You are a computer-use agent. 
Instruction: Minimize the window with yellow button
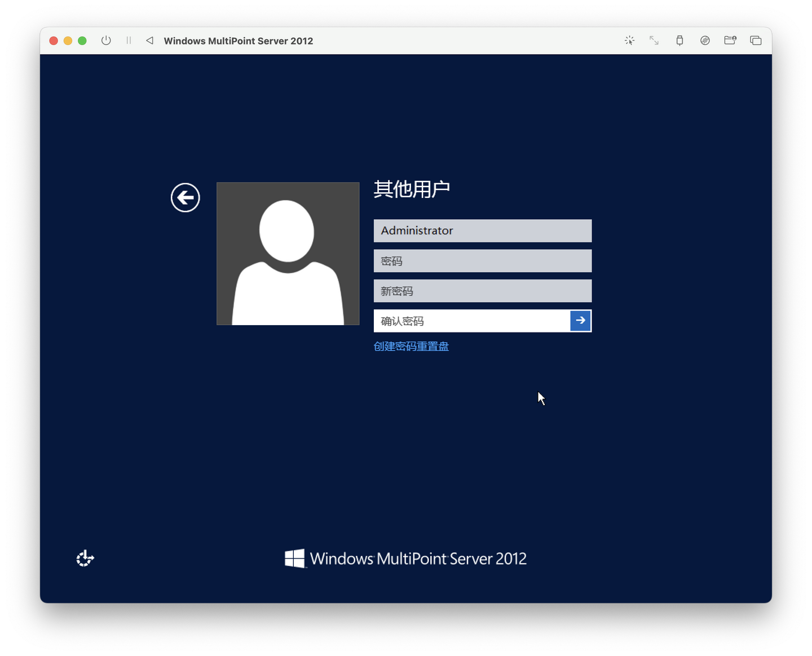tap(68, 41)
